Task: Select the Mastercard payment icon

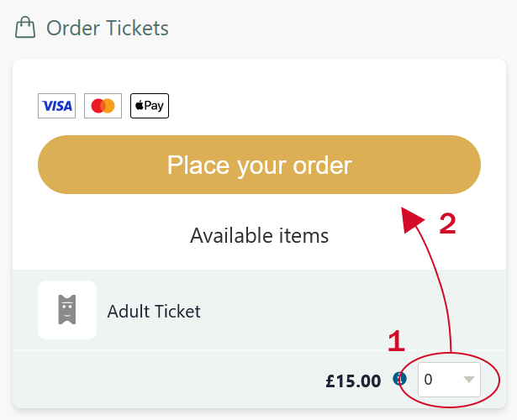Action: pyautogui.click(x=103, y=106)
